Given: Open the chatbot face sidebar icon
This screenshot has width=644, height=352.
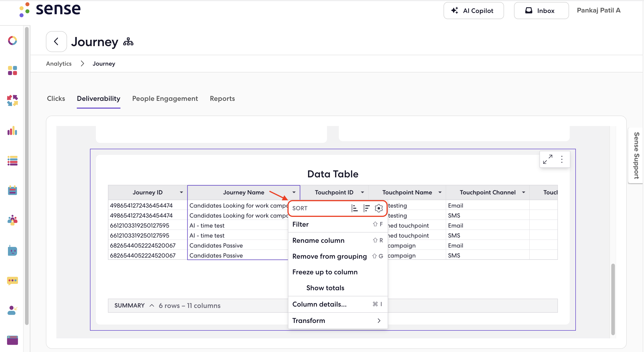Looking at the screenshot, I should 12,250.
